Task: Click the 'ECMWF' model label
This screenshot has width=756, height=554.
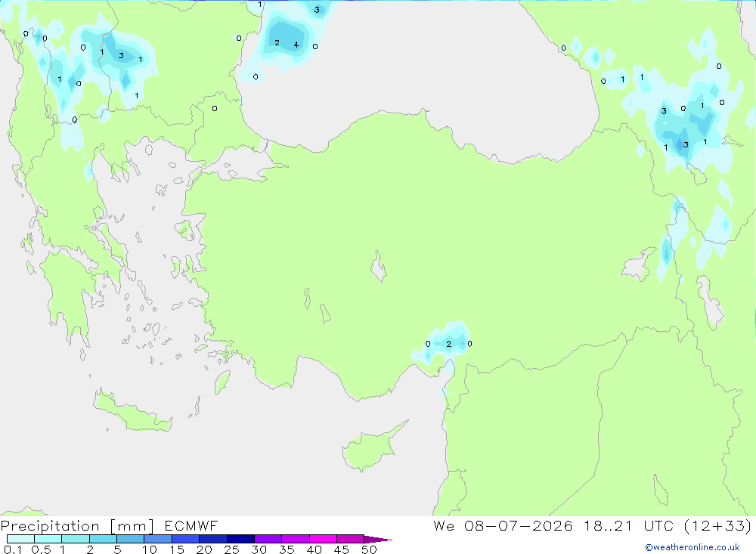Action: [191, 526]
